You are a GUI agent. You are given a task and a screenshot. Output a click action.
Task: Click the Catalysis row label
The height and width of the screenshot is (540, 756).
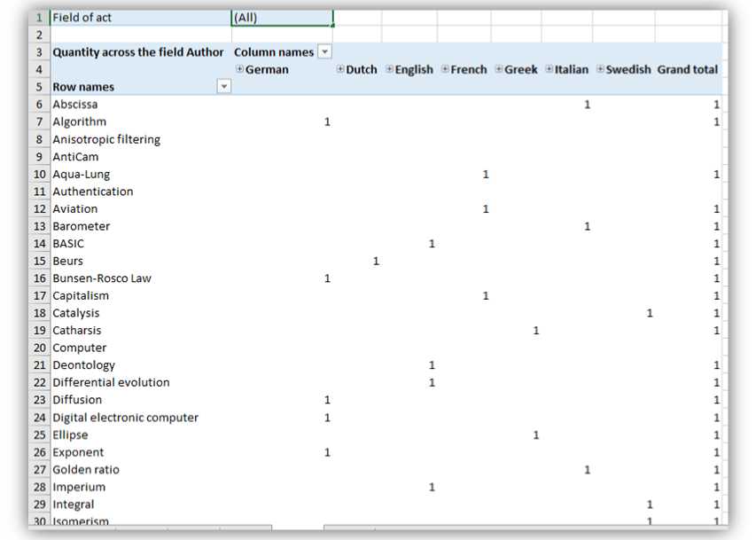point(75,313)
